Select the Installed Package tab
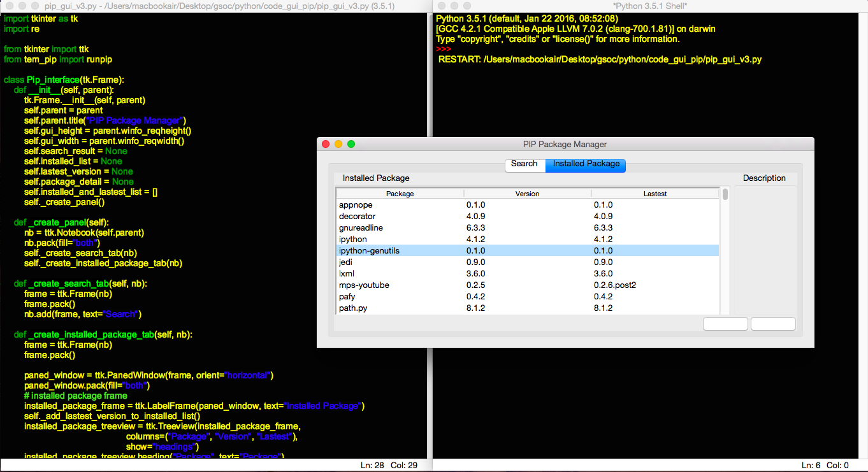868x472 pixels. [586, 164]
